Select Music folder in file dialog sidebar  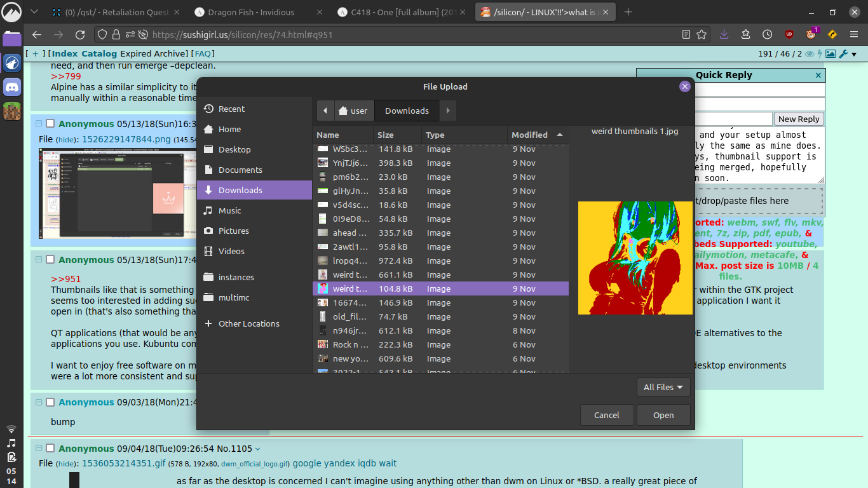[x=229, y=210]
